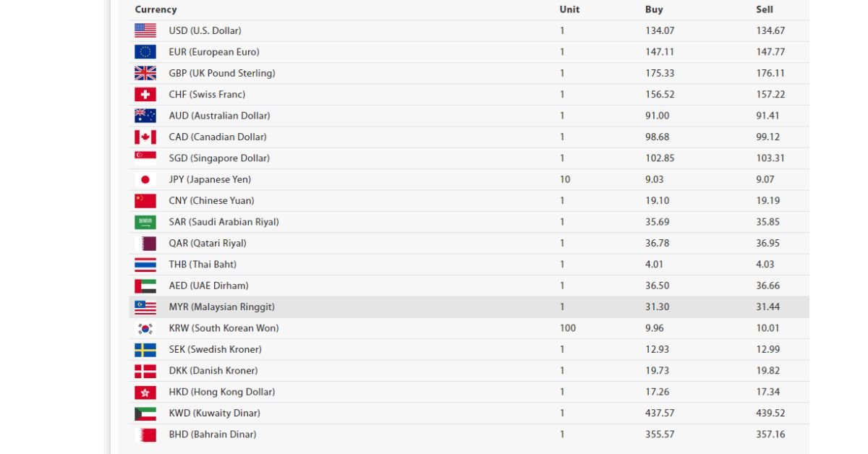
Task: Click the Saudi Arabian flag icon
Action: click(x=145, y=222)
